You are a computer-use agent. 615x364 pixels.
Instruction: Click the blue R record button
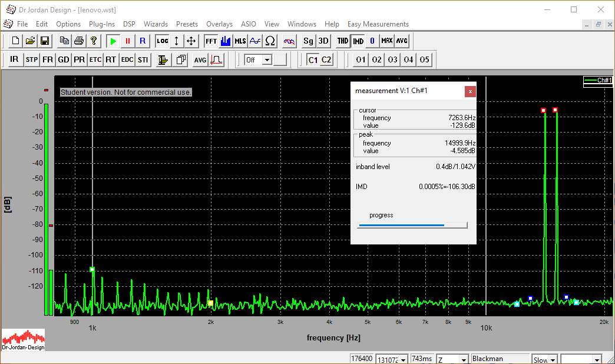point(143,41)
